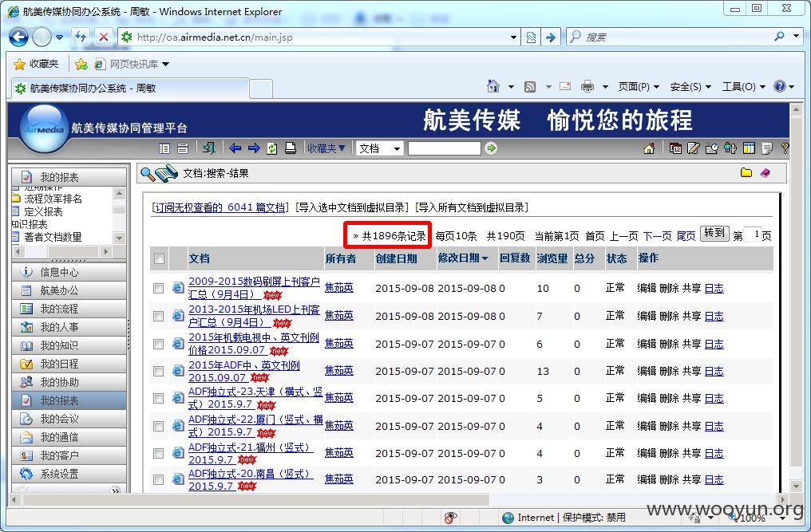Click the printer icon in app toolbar

pos(291,148)
